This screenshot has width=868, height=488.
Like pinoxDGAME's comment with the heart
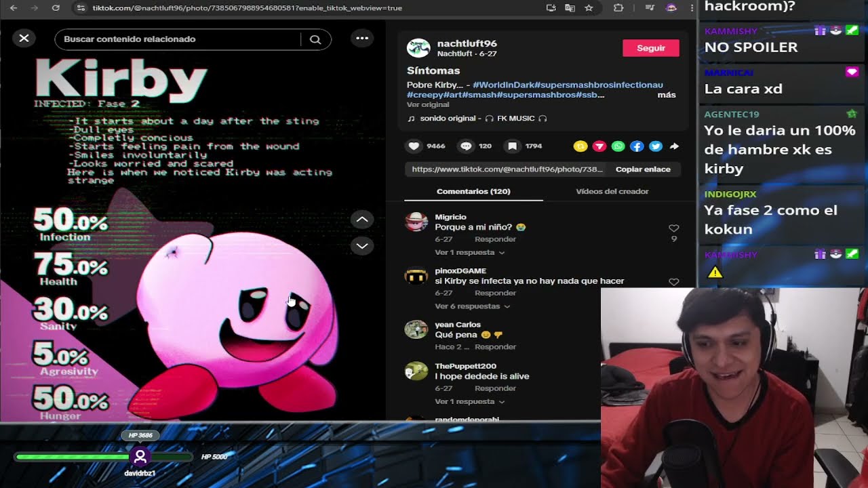click(673, 281)
